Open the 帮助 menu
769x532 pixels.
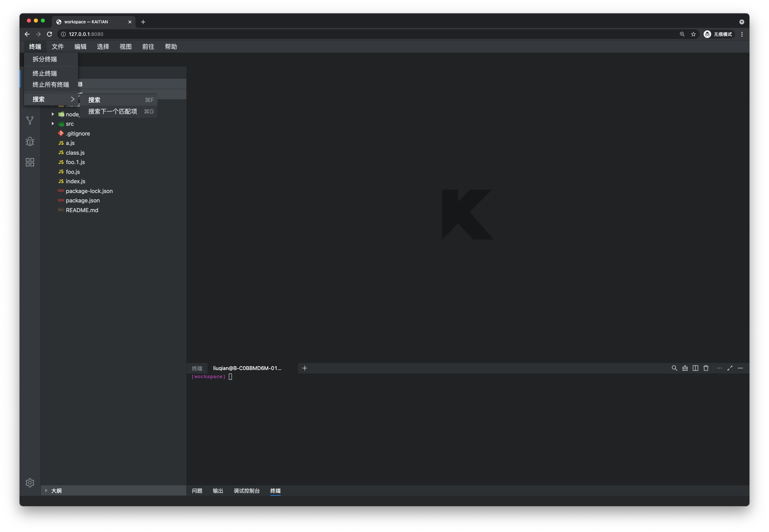tap(171, 47)
